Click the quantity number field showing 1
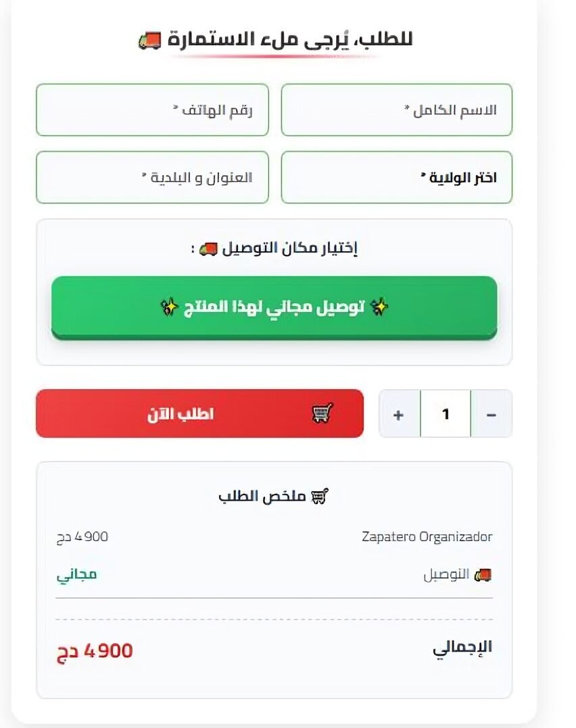Image resolution: width=576 pixels, height=728 pixels. click(446, 414)
